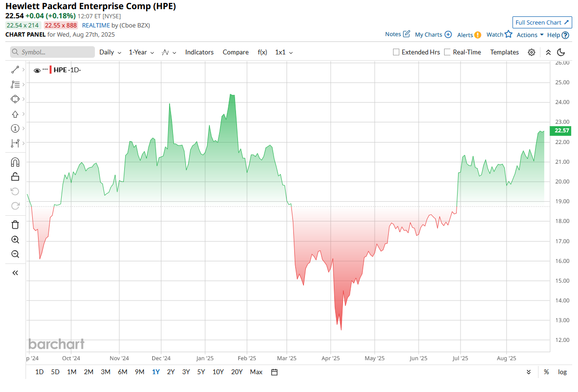Viewport: 578px width, 392px height.
Task: Open the Actions dropdown menu
Action: (530, 35)
